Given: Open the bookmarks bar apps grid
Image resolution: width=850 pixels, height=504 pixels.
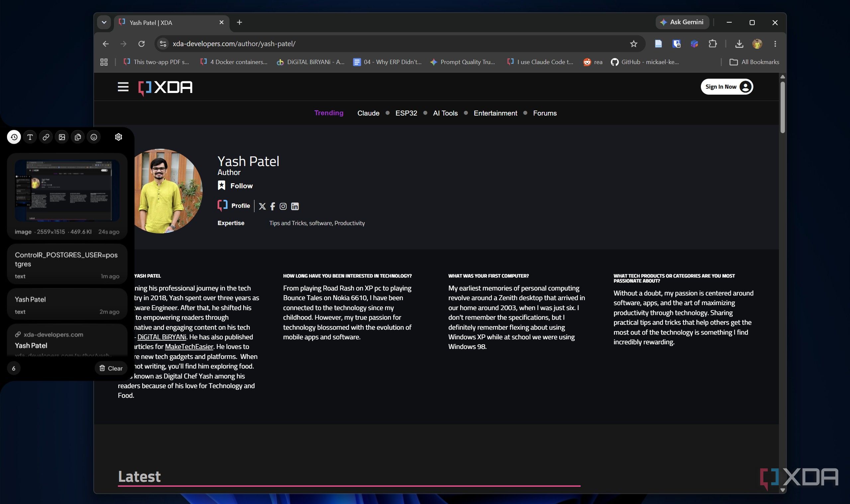Looking at the screenshot, I should pos(104,62).
